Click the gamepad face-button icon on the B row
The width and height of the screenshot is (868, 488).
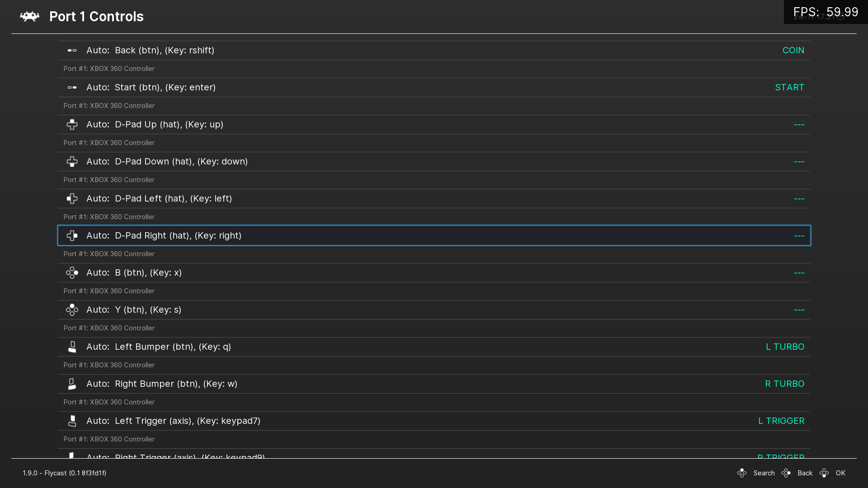coord(72,272)
